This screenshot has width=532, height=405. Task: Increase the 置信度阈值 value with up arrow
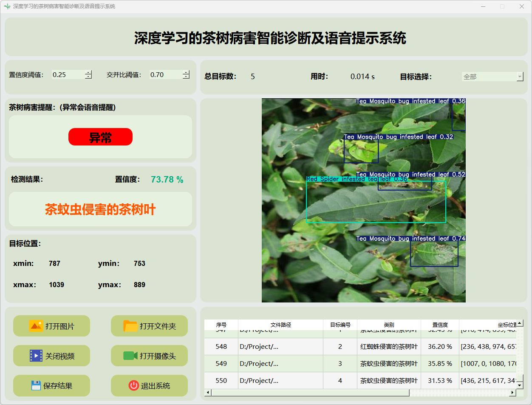[88, 73]
